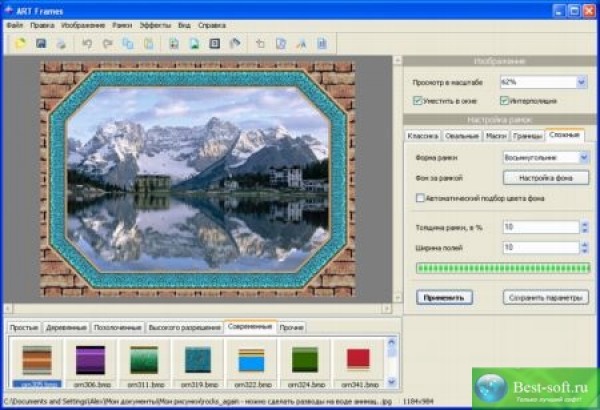
Task: Select the Современные frames tab
Action: [x=249, y=327]
